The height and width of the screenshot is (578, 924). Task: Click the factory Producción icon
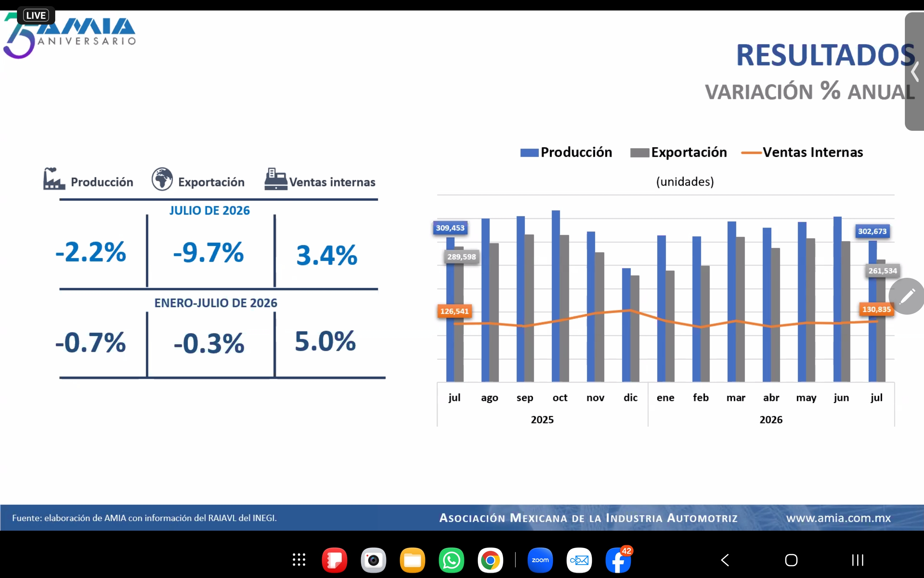coord(54,178)
